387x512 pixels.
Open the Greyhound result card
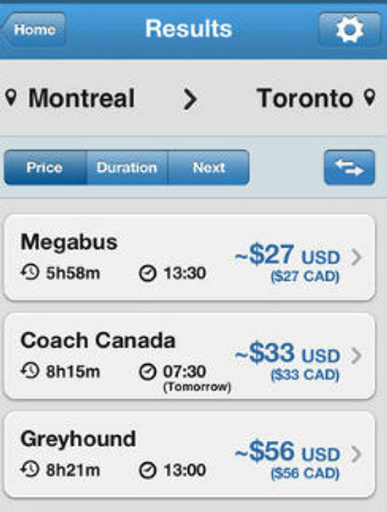pos(189,454)
